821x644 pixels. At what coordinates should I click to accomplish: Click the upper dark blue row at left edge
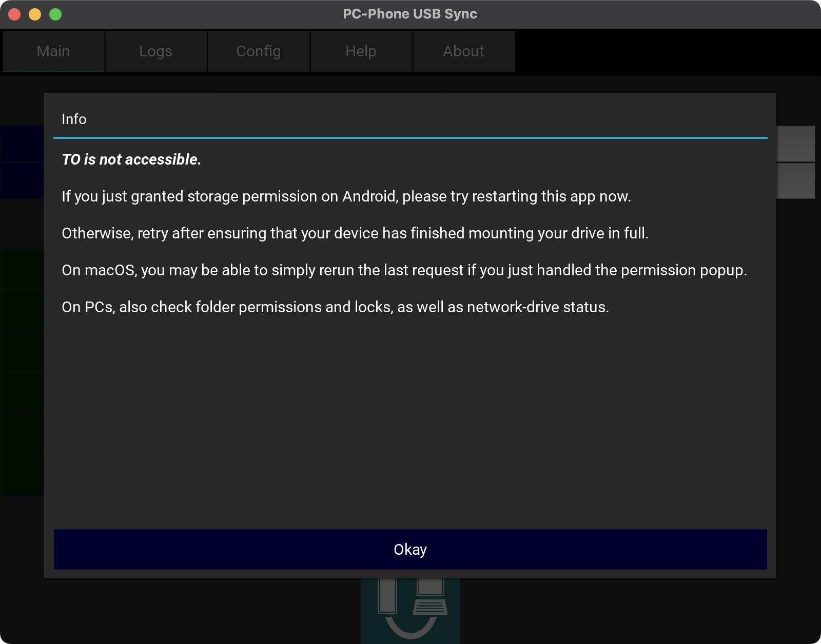pos(22,144)
